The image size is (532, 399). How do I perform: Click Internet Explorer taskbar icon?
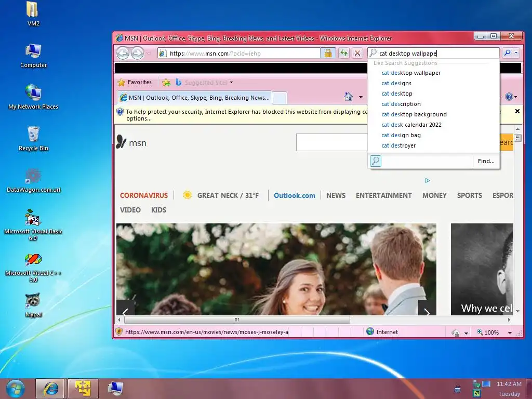tap(50, 388)
